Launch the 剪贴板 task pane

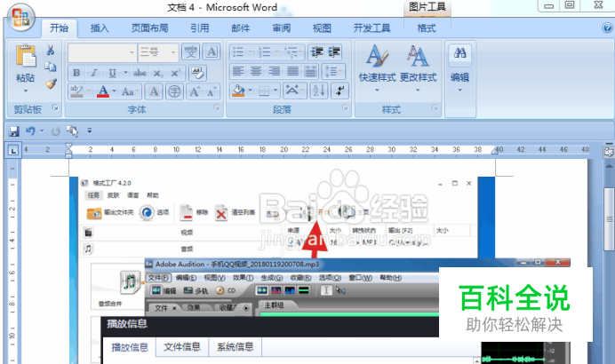(x=55, y=107)
